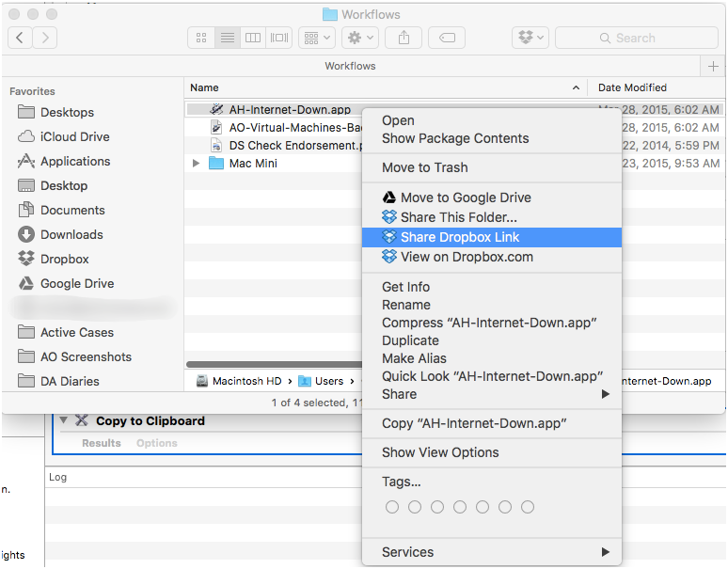Expand the Mac Mini folder triangle
Screen dimensions: 728x569
tap(196, 164)
